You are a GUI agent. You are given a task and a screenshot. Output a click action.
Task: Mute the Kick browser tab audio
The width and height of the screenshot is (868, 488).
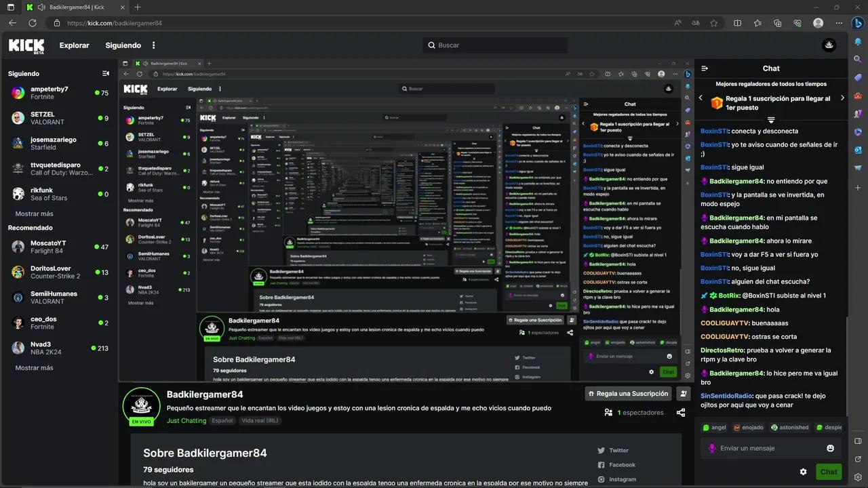pos(41,7)
